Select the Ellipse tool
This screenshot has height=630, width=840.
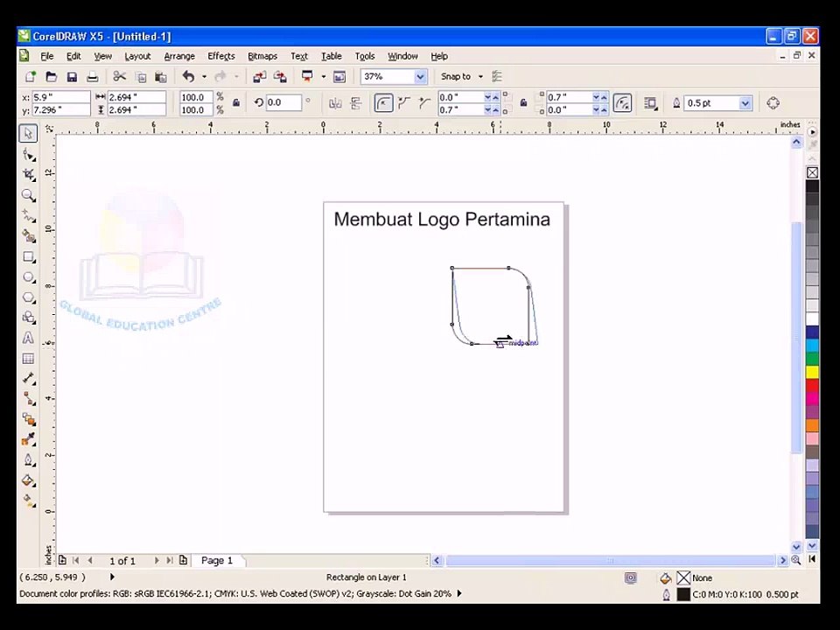coord(28,277)
